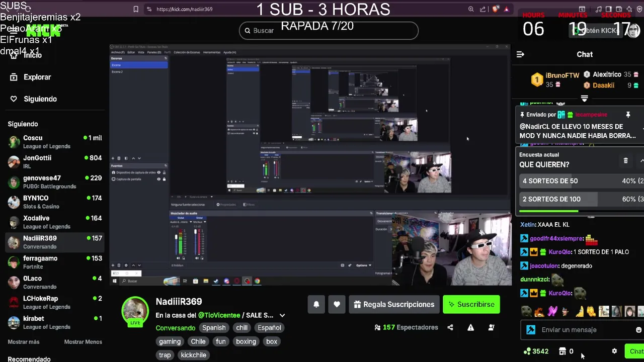Open Coscu channel in following list
Viewport: 644px width, 362px height.
[55, 142]
